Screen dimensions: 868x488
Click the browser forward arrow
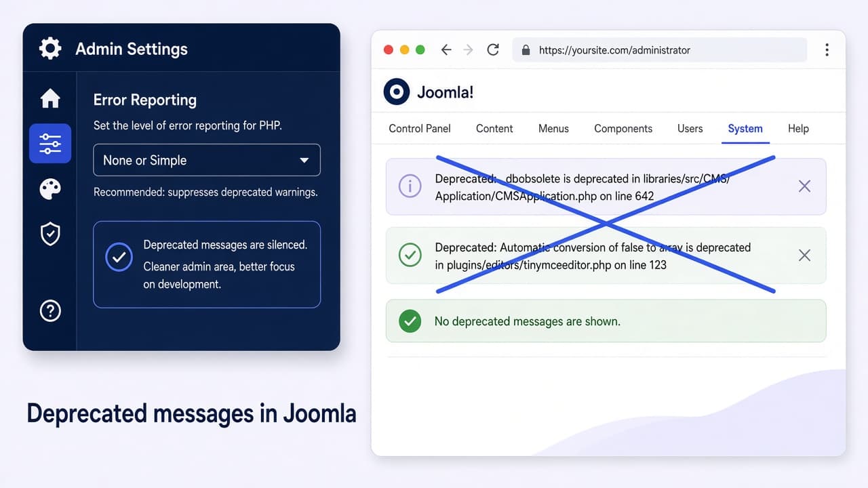469,49
